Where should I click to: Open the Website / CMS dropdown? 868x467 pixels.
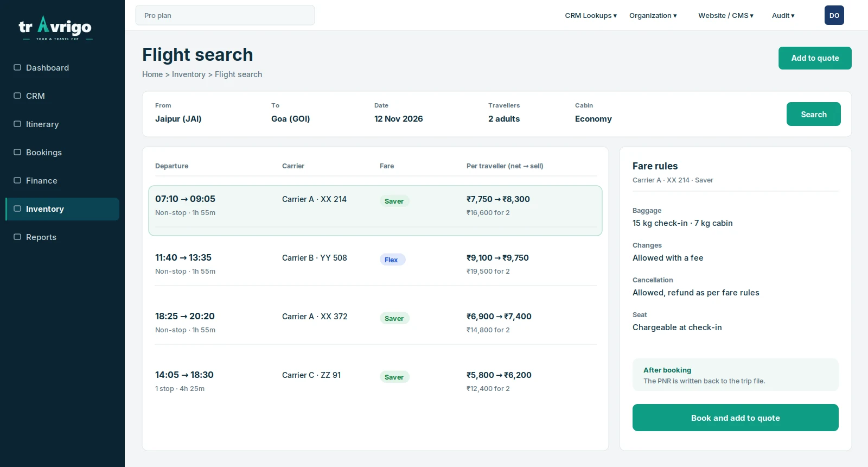726,16
